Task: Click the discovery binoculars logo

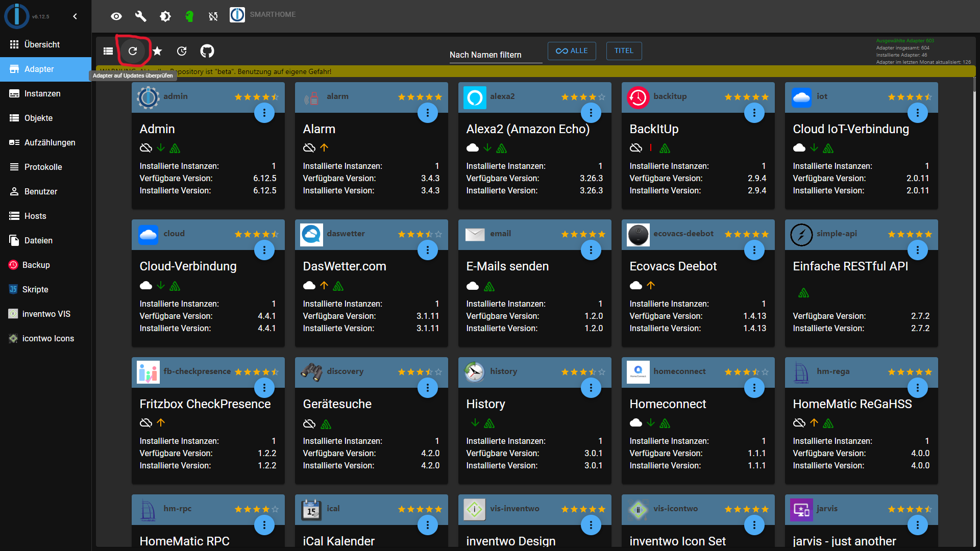Action: pyautogui.click(x=311, y=372)
